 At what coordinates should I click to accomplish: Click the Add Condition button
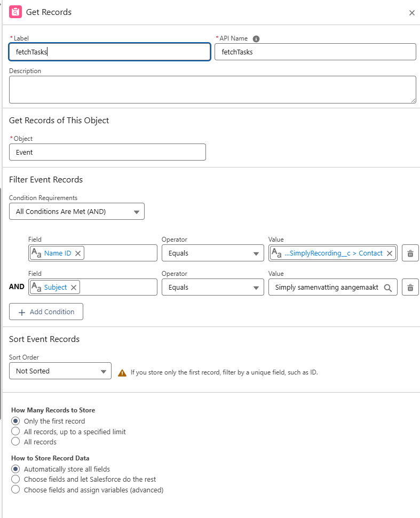[x=46, y=312]
